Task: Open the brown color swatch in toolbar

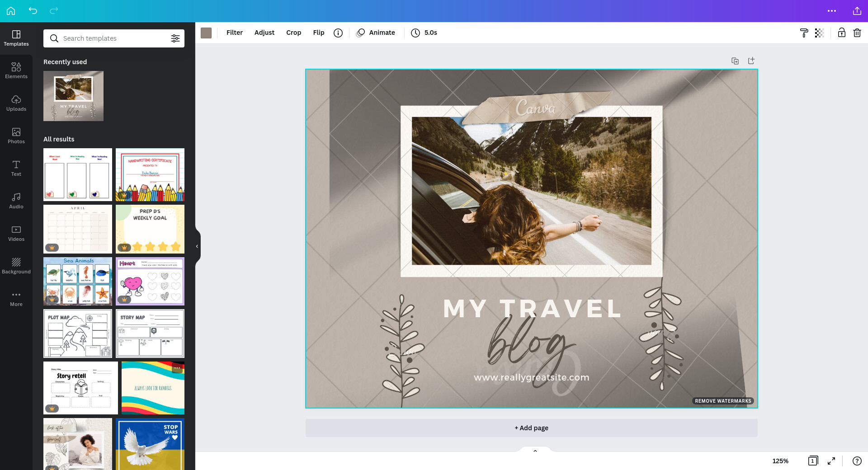Action: (206, 33)
